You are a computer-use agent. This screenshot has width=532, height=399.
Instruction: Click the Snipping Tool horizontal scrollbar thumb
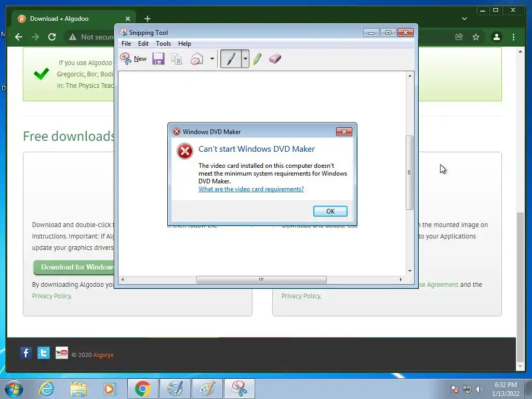pyautogui.click(x=261, y=280)
